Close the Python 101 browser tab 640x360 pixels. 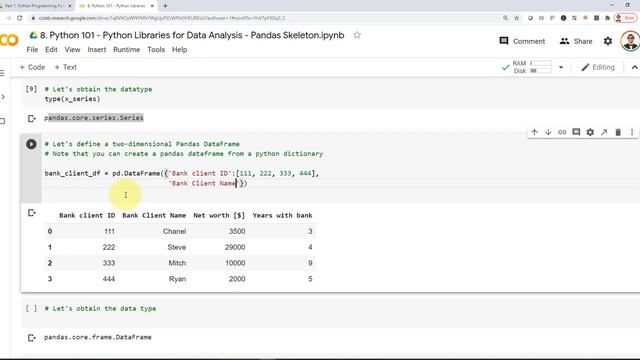click(x=152, y=6)
